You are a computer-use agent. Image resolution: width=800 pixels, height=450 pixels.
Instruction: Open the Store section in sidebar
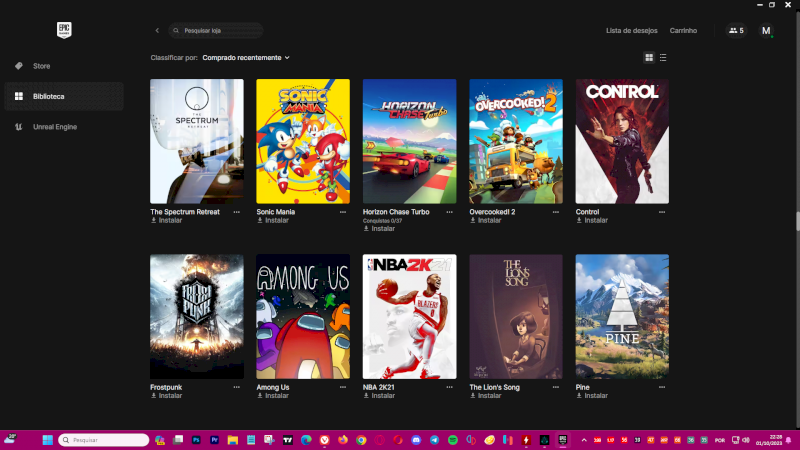(41, 66)
